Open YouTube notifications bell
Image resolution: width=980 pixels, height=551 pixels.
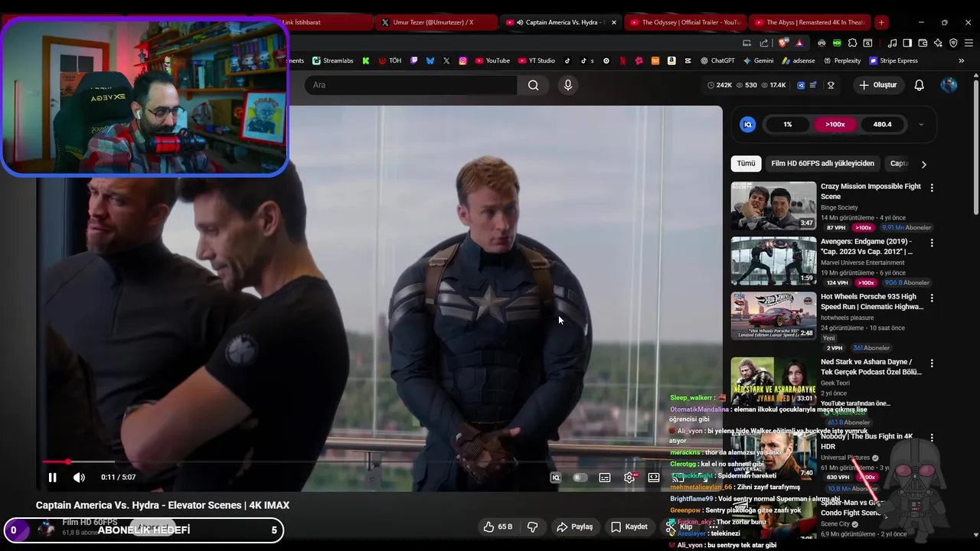tap(920, 85)
